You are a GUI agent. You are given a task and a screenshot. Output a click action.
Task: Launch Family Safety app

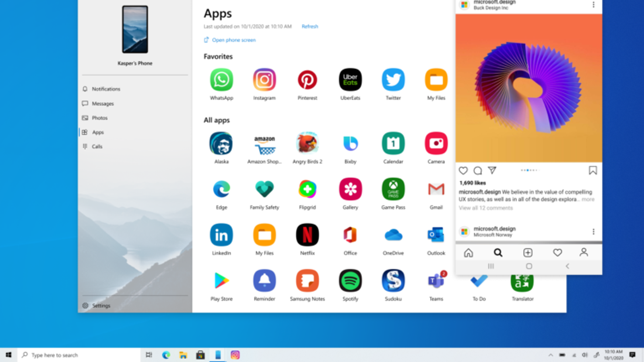tap(264, 189)
